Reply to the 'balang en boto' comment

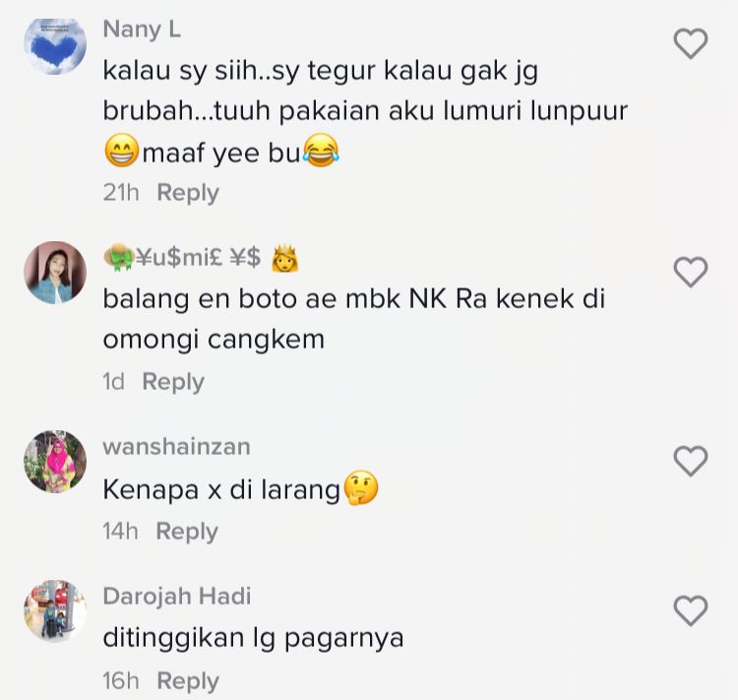[x=173, y=382]
